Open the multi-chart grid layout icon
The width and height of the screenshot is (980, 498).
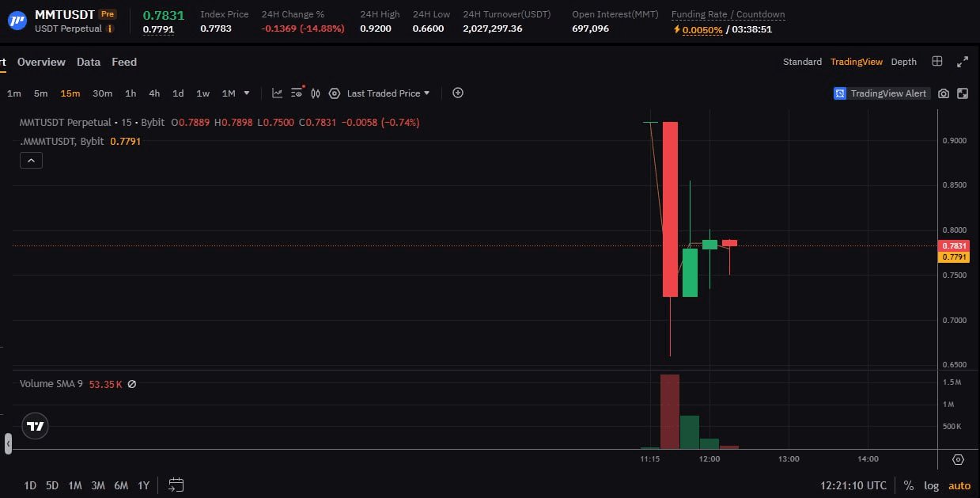937,62
